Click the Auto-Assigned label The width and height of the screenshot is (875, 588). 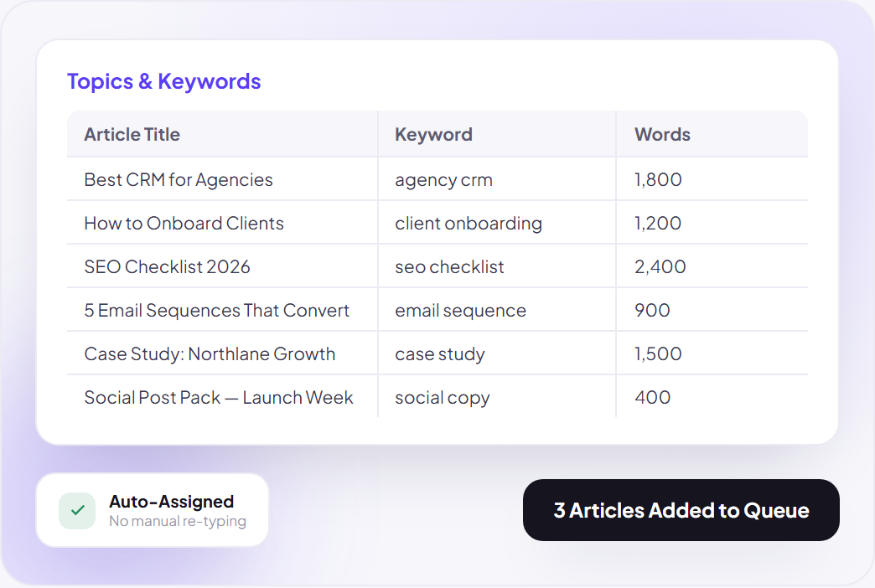(171, 502)
